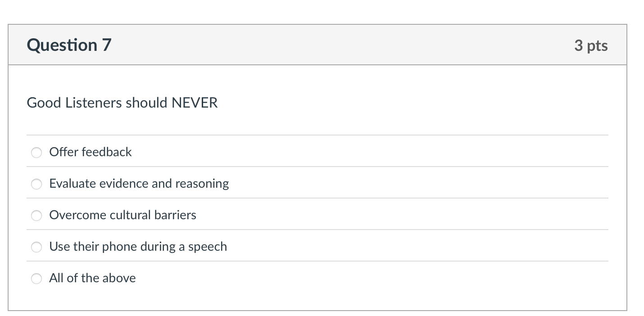Click the 'Use their phone during a speech' label
The width and height of the screenshot is (644, 316).
(x=138, y=247)
